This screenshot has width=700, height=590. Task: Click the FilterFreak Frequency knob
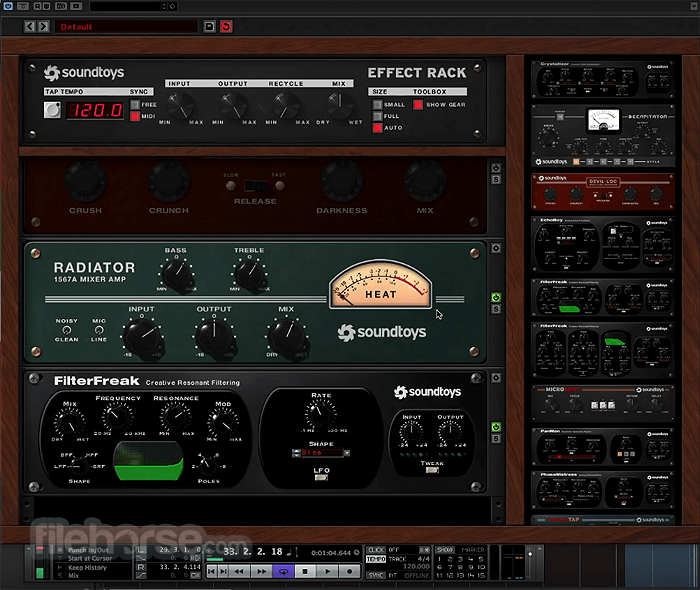coord(117,416)
